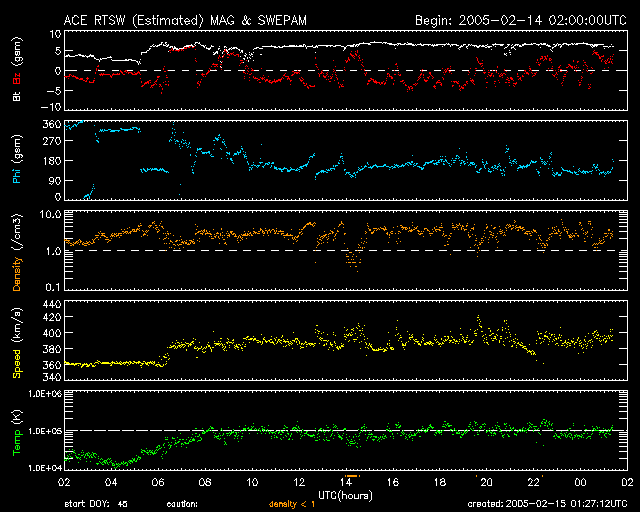The width and height of the screenshot is (640, 512).
Task: Click the density dip below 1 near hour 14
Action: coord(352,262)
